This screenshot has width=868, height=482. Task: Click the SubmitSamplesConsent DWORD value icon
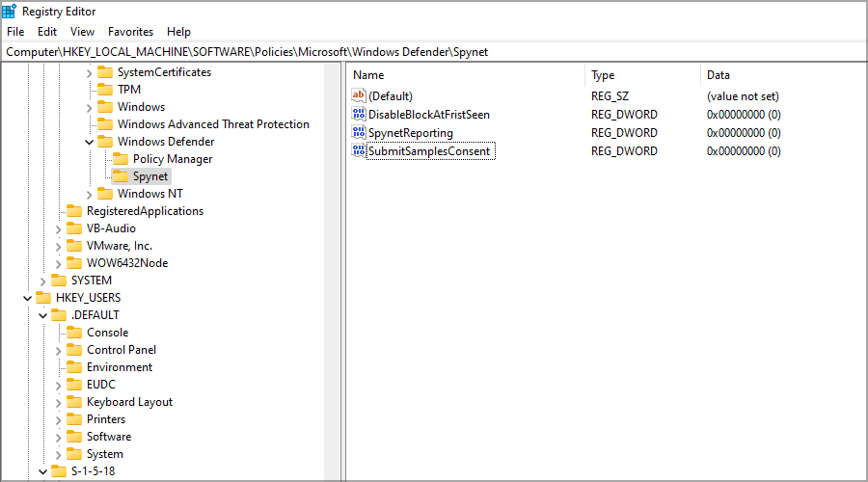click(x=359, y=151)
